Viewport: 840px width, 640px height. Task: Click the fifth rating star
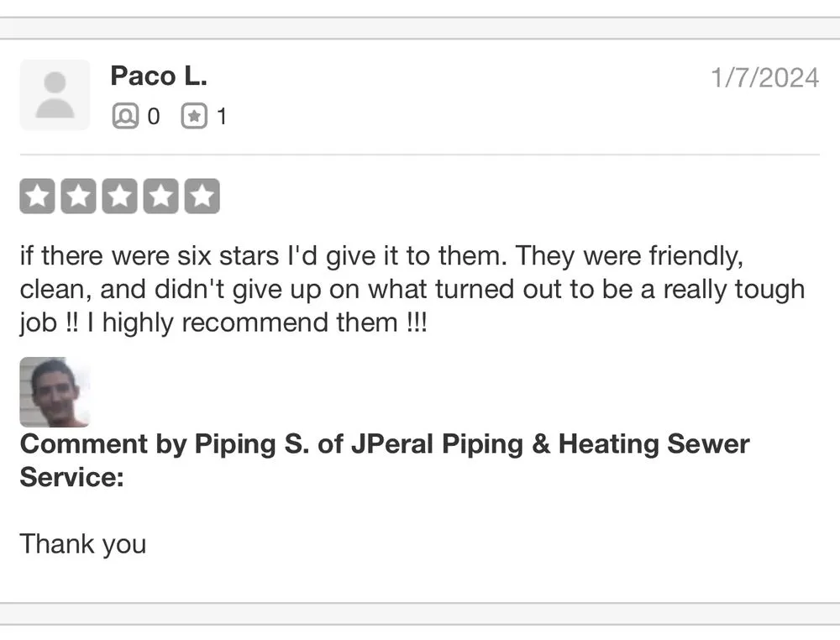point(202,195)
